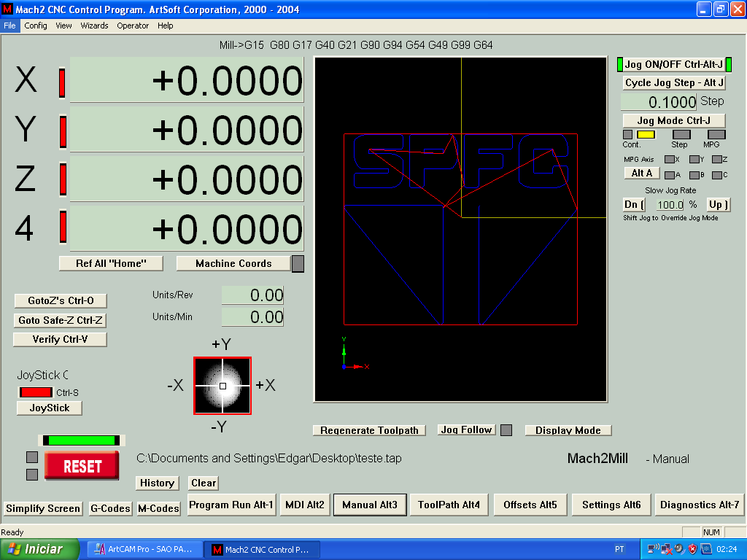Click Display Mode button
Image resolution: width=747 pixels, height=560 pixels.
tap(568, 430)
